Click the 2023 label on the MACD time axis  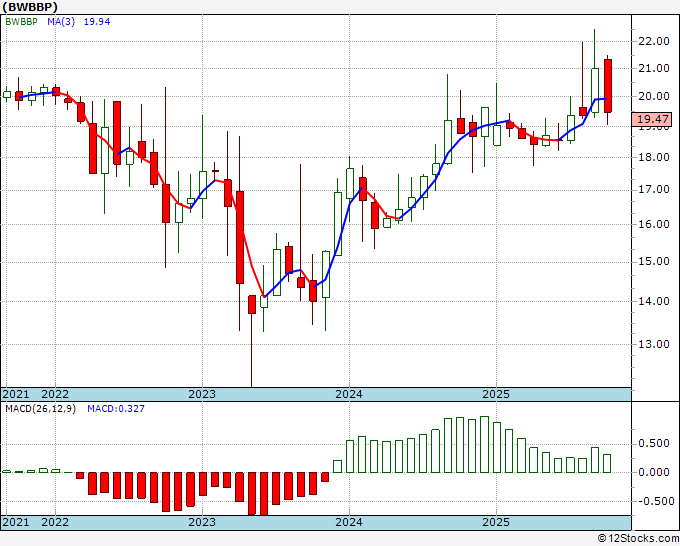coord(202,522)
